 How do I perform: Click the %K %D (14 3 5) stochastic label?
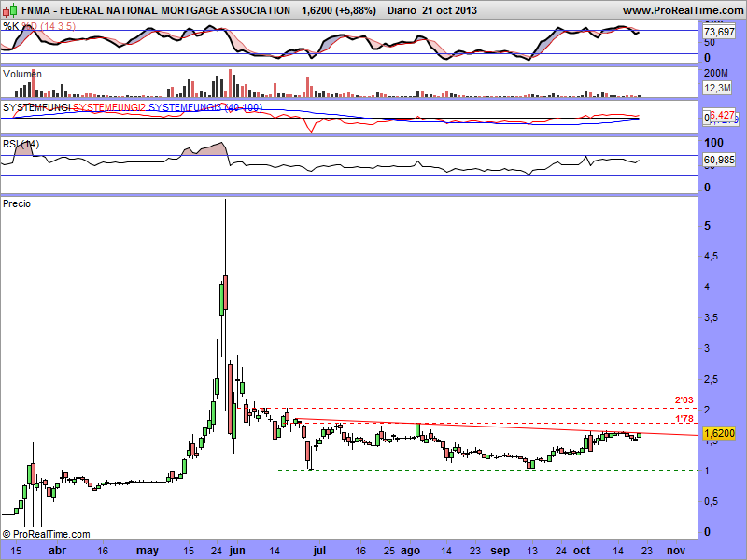point(39,26)
